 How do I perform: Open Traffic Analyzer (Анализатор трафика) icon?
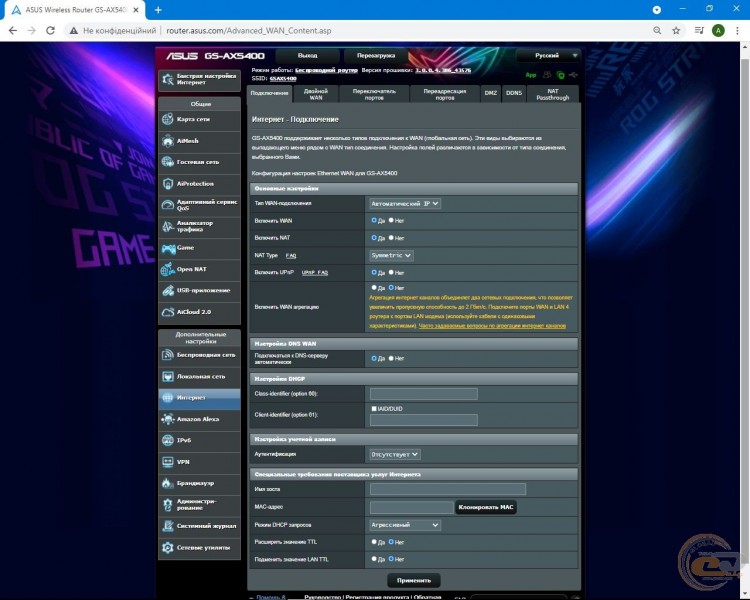coord(167,226)
